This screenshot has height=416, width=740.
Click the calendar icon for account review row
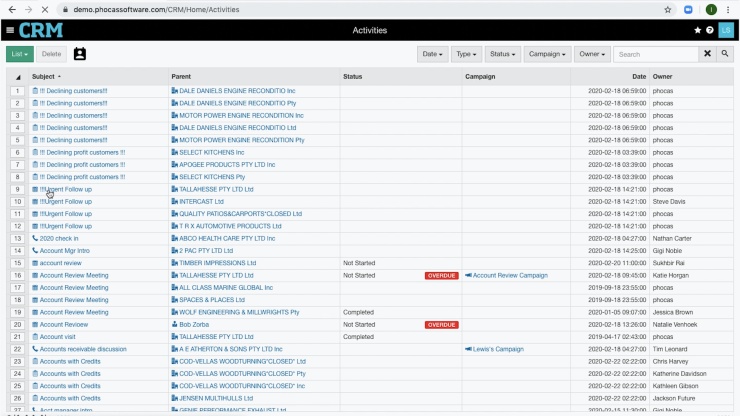(x=35, y=263)
